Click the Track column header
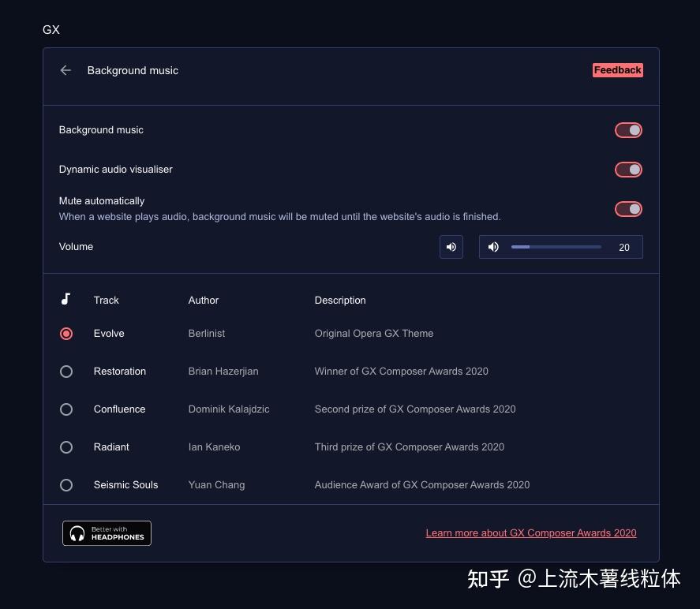 pos(106,300)
